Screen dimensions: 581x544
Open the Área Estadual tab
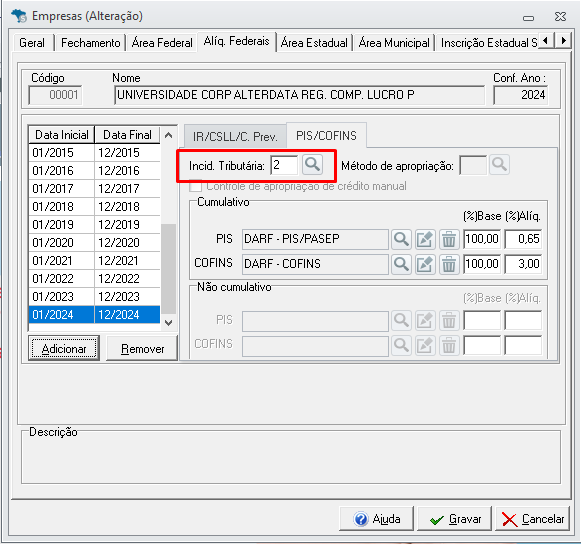(314, 43)
